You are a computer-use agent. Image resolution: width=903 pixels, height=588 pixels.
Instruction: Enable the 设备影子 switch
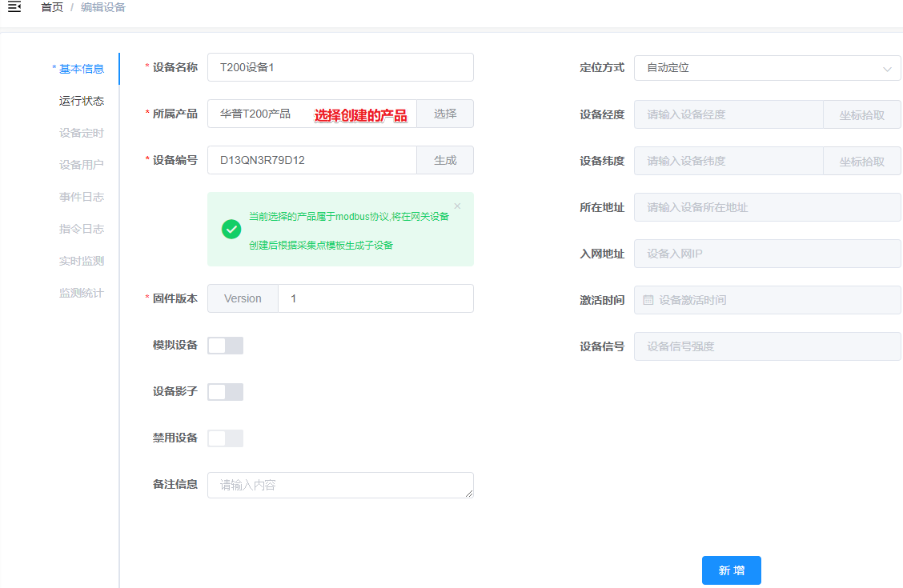pyautogui.click(x=225, y=392)
